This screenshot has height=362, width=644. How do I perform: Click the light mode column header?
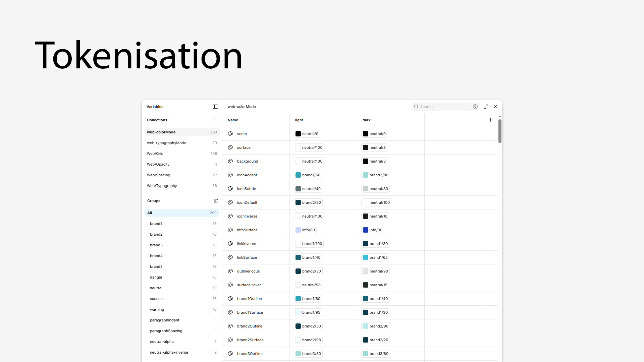pos(299,120)
